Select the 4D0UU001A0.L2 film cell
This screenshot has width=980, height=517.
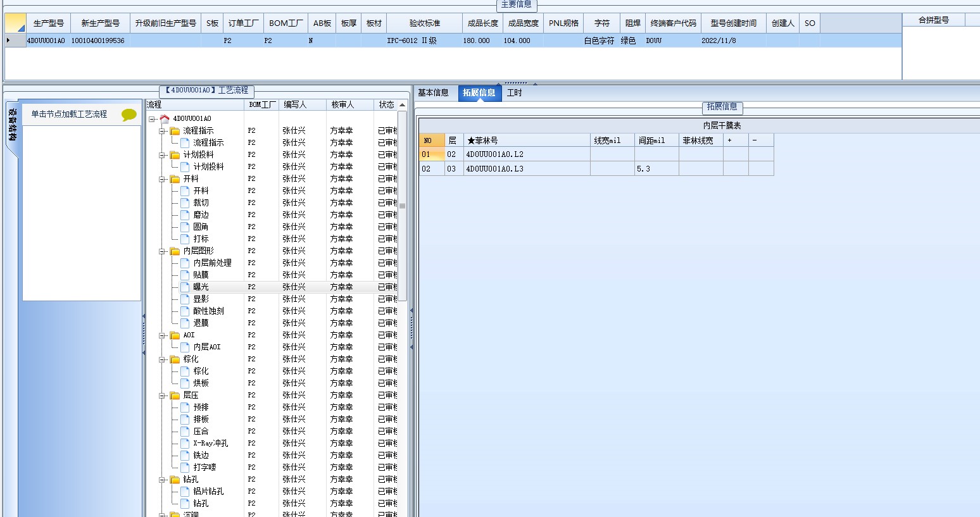527,154
